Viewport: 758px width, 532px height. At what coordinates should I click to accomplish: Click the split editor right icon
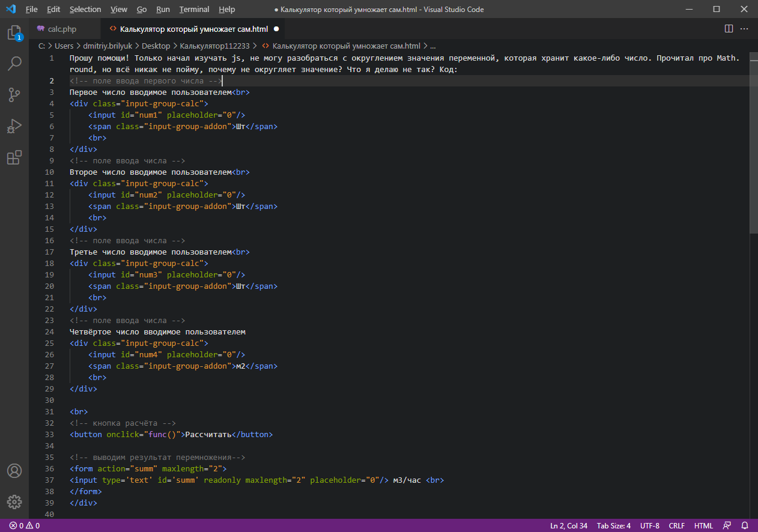[x=729, y=29]
